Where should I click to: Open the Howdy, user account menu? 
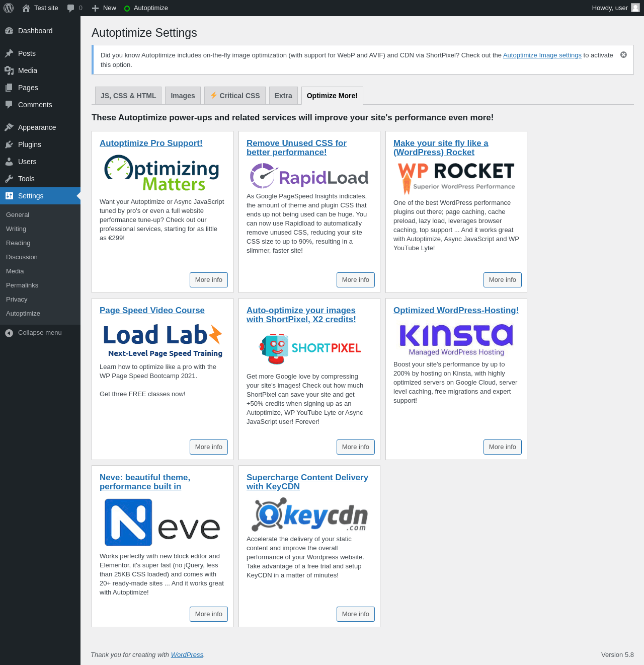click(x=616, y=8)
